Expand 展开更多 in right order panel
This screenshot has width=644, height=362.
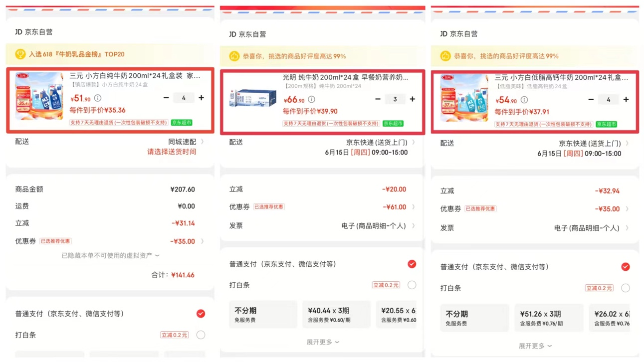point(535,346)
